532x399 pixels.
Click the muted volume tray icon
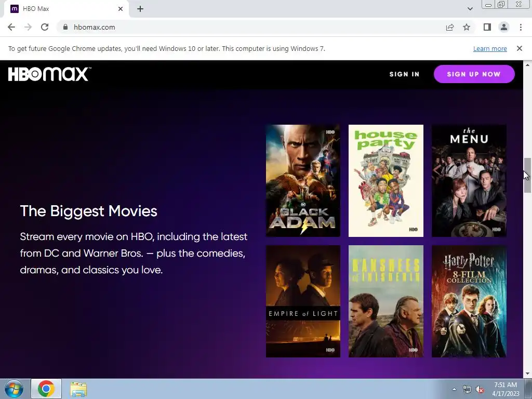(x=480, y=390)
